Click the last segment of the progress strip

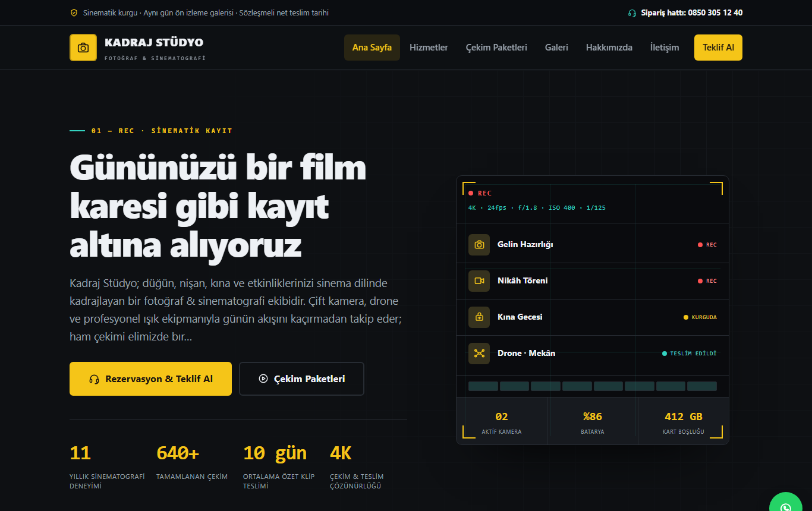click(x=702, y=386)
